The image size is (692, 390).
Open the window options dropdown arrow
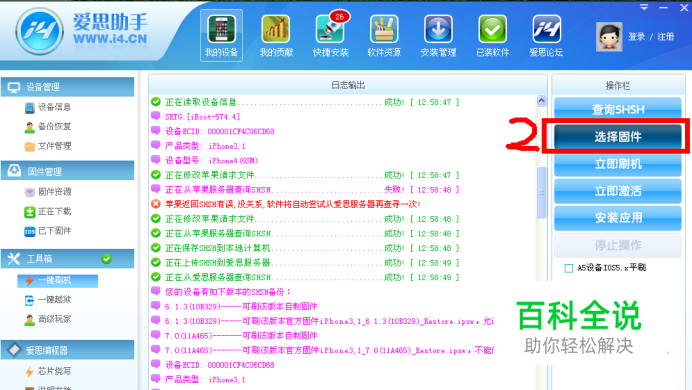point(644,7)
